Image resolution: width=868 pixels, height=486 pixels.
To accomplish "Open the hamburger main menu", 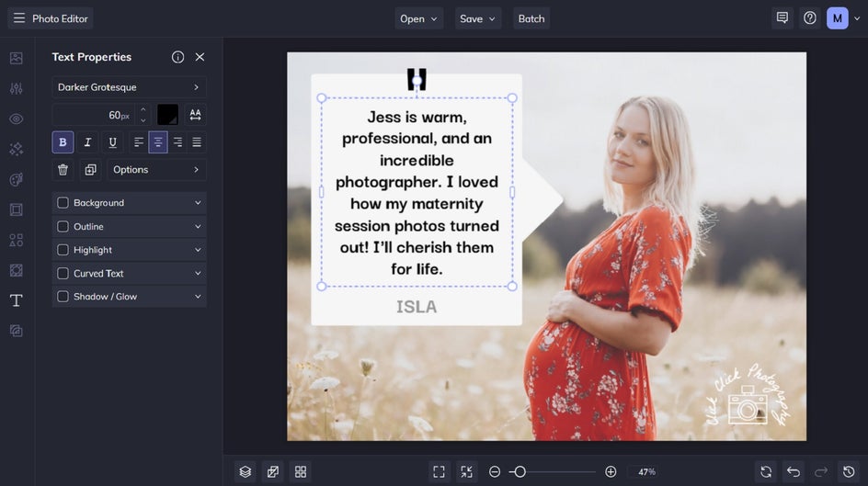I will 19,18.
